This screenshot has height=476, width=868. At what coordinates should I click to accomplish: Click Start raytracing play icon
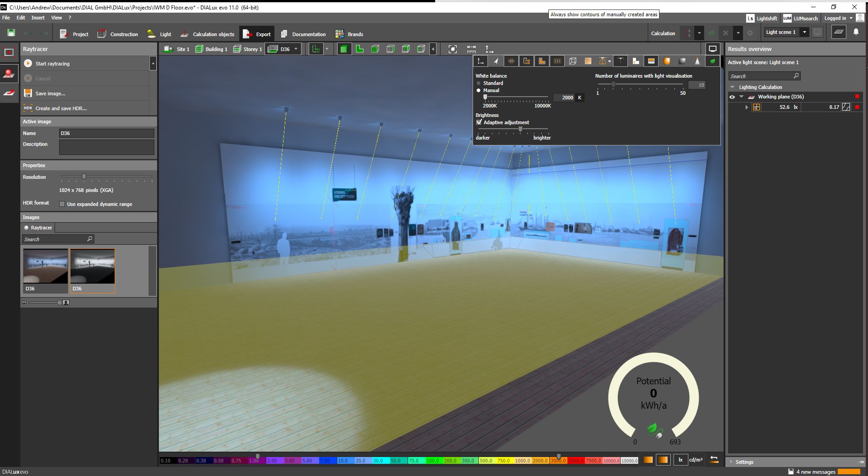coord(28,64)
